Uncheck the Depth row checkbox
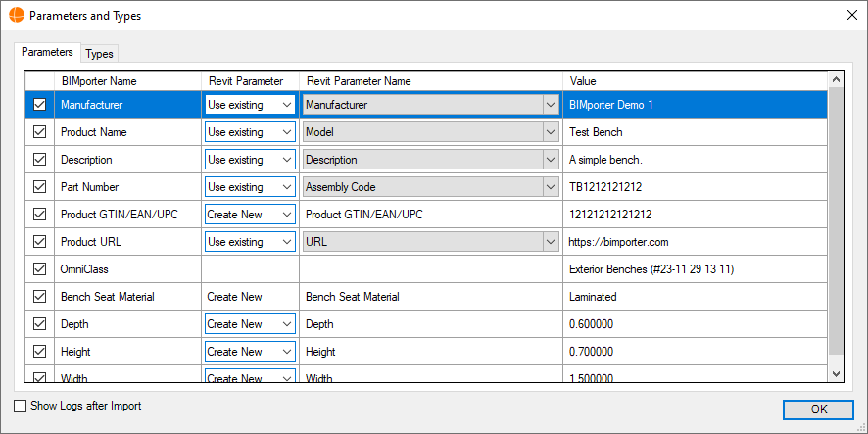This screenshot has width=868, height=434. [x=40, y=324]
